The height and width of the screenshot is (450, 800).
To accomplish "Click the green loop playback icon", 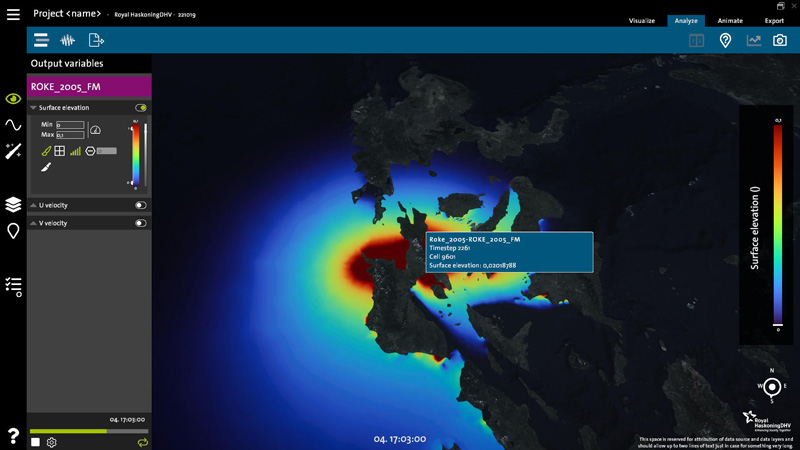I will [143, 442].
